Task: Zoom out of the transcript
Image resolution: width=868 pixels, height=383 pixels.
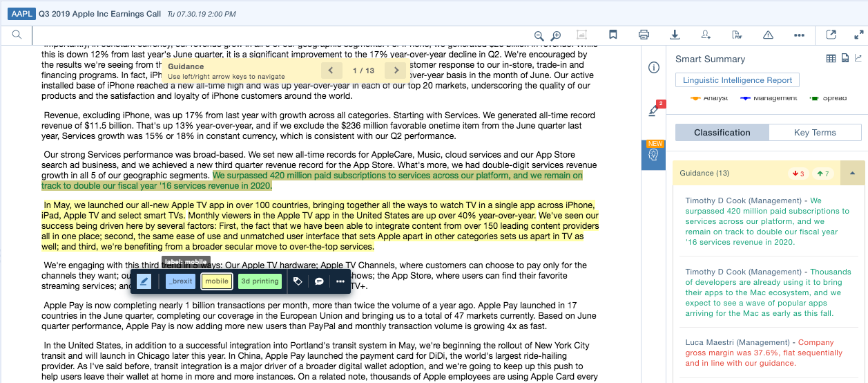Action: pos(539,35)
